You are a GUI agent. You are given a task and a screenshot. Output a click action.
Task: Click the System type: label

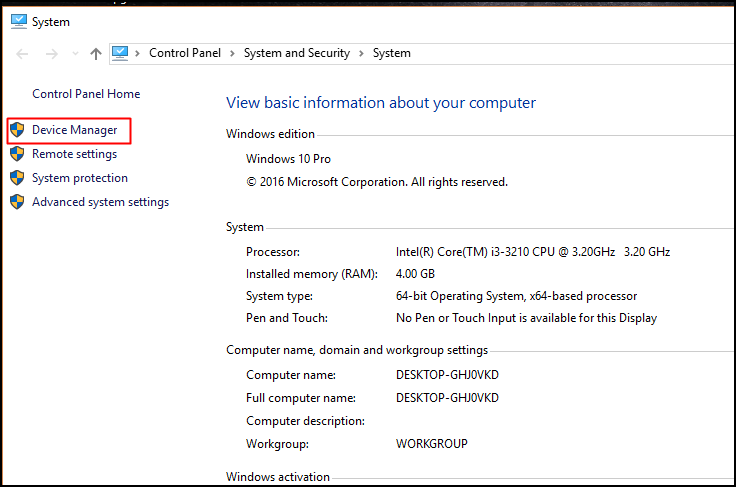[279, 296]
